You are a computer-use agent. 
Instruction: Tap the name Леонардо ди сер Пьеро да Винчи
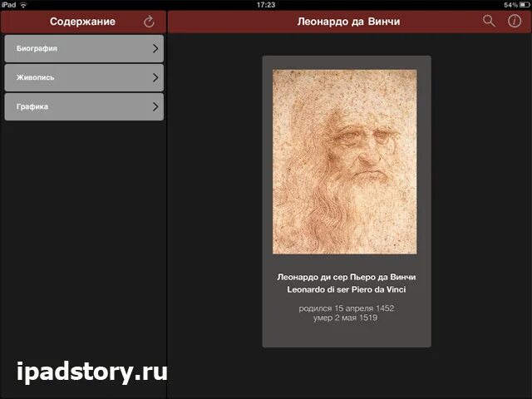tap(347, 277)
